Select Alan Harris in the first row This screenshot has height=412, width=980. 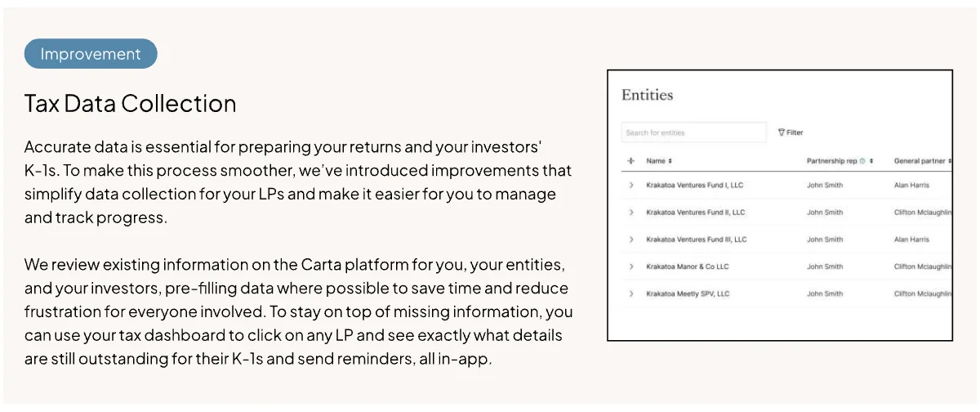(x=911, y=186)
